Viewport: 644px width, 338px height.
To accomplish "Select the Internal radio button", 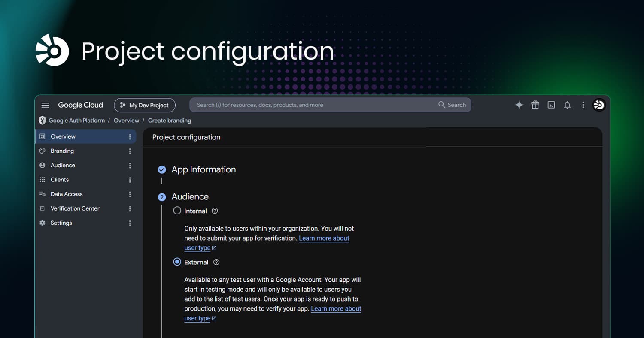I will point(177,211).
